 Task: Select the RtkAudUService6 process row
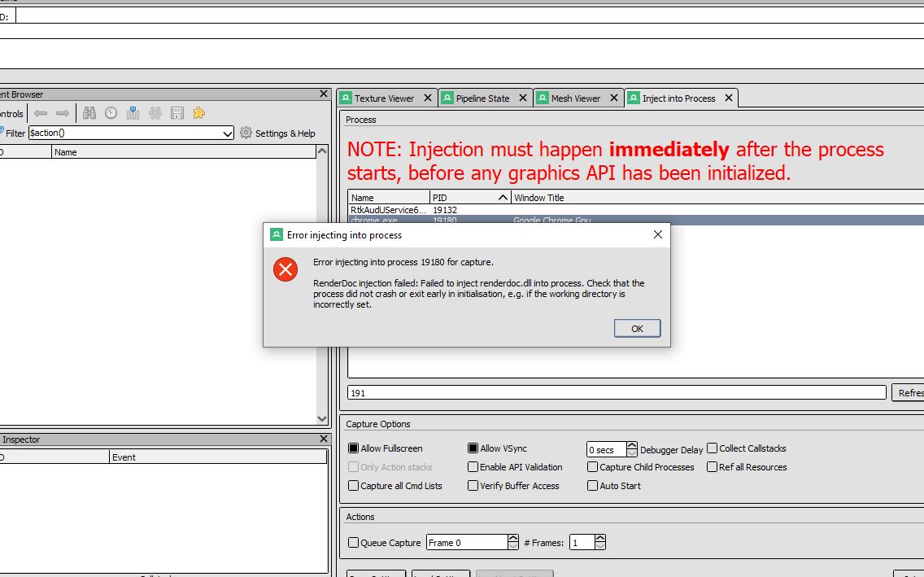coord(636,210)
